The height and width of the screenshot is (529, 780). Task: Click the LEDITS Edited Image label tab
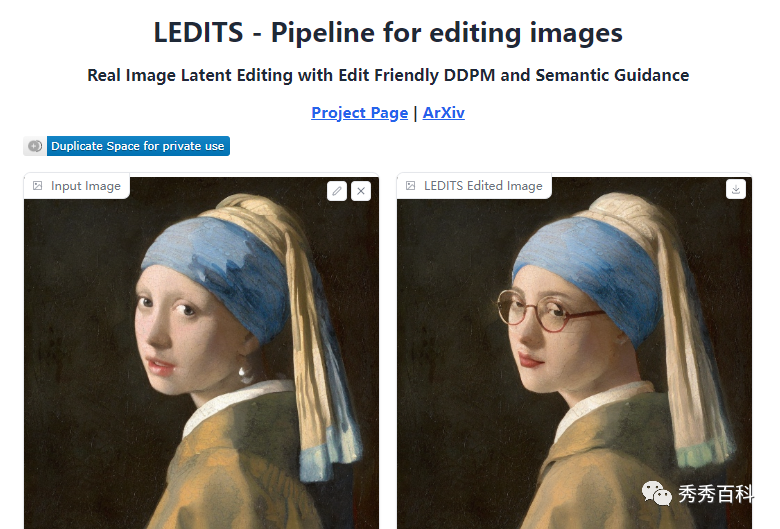[474, 186]
